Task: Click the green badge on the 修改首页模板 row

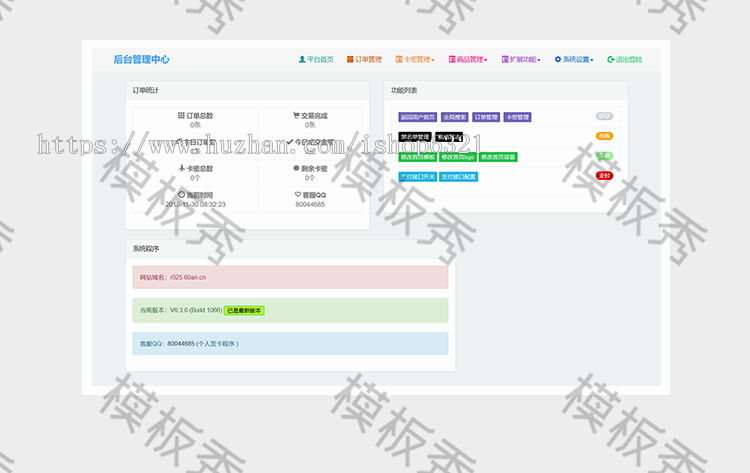Action: pyautogui.click(x=604, y=156)
